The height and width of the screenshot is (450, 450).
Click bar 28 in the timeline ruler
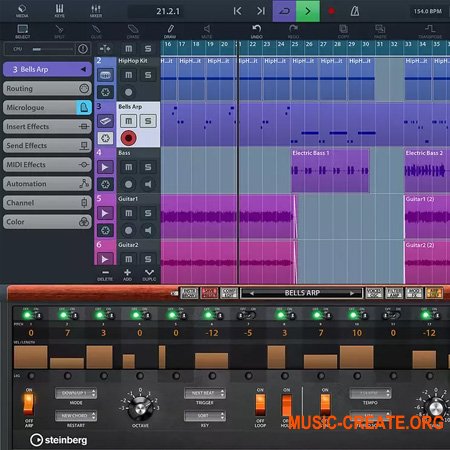click(338, 44)
